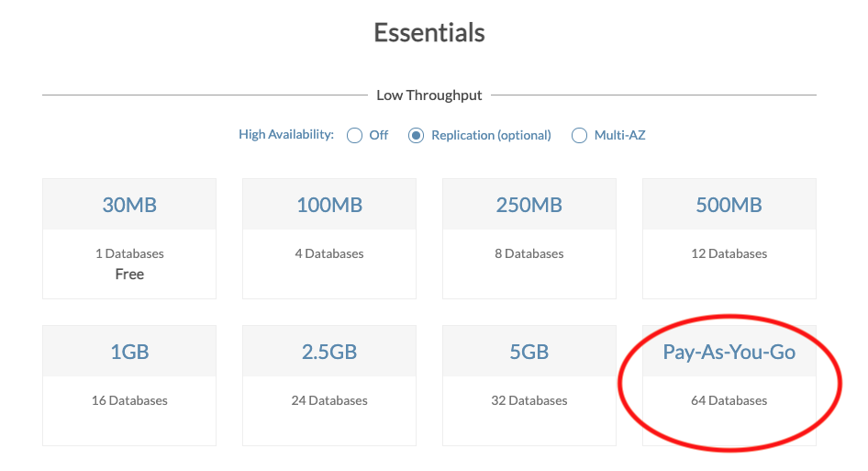Click the 100MB plan title link
Screen dimensions: 868x471
click(x=329, y=205)
